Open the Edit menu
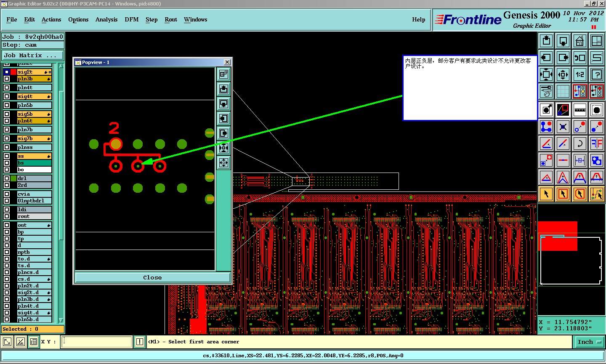606x364 pixels. tap(29, 19)
